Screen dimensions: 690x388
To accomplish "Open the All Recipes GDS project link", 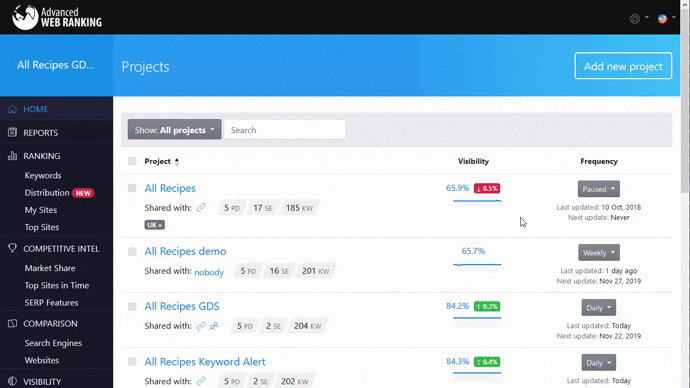I will [x=182, y=306].
